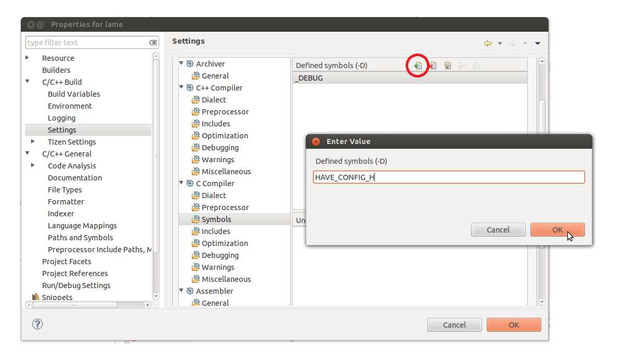Collapse the C Compiler tool node

click(x=182, y=183)
